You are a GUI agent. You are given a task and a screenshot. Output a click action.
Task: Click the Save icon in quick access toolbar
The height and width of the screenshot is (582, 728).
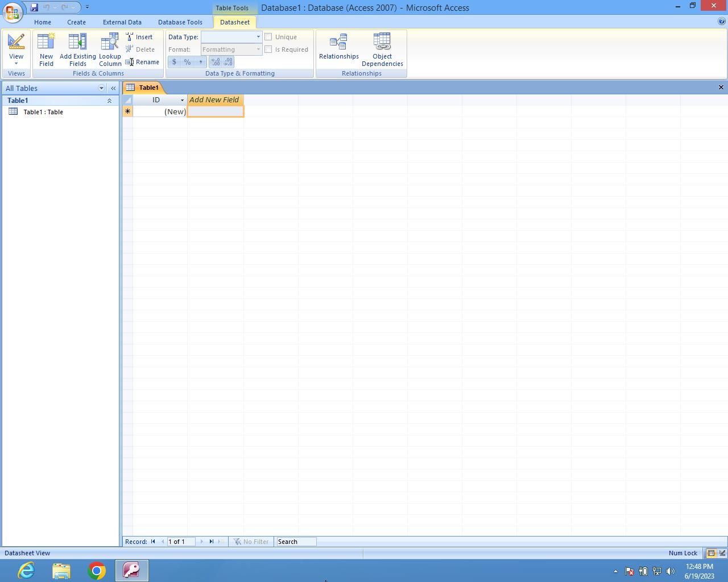tap(34, 7)
